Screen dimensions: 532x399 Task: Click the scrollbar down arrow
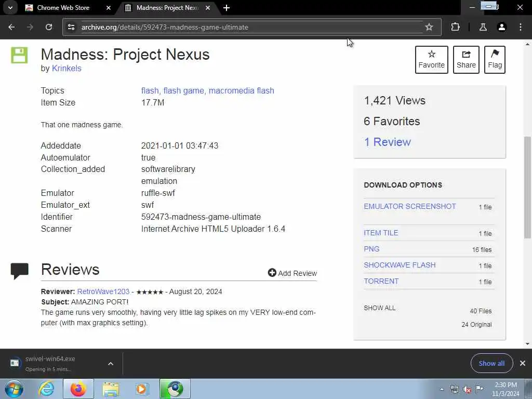527,344
